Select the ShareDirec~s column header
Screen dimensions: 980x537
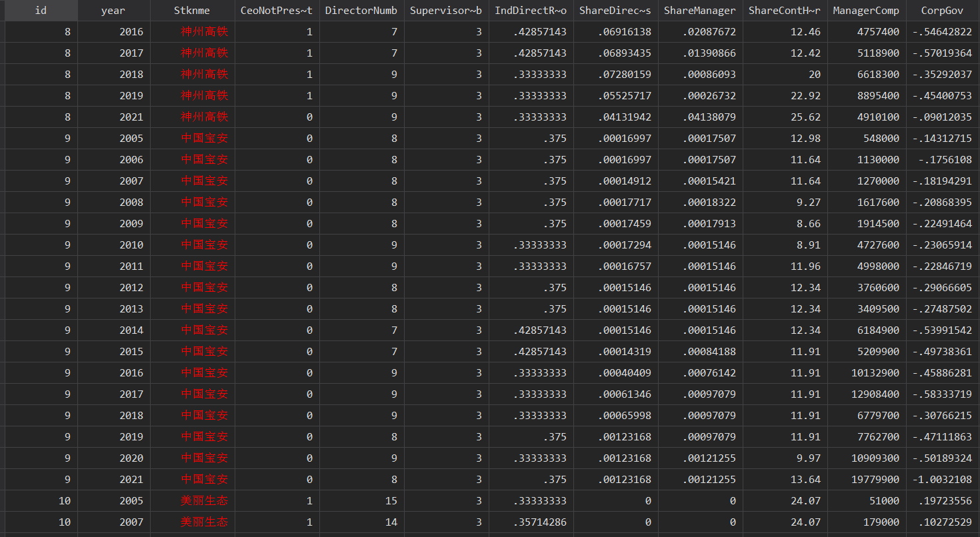coord(615,10)
